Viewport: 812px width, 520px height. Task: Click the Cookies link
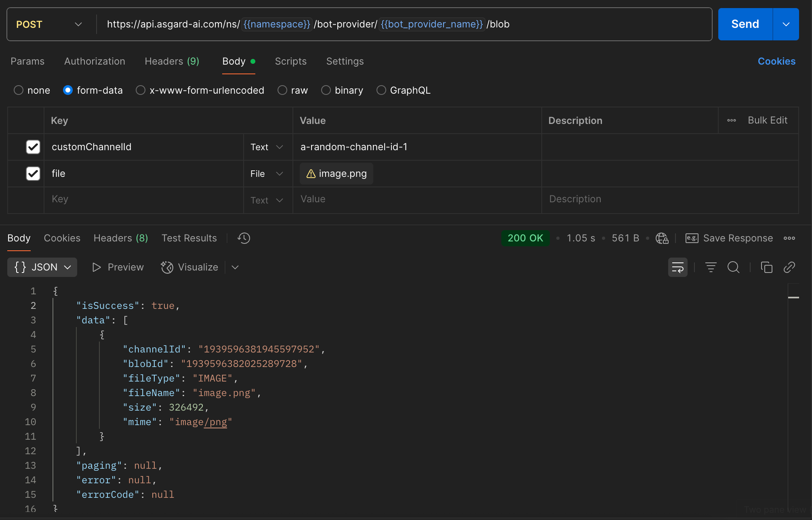[776, 61]
